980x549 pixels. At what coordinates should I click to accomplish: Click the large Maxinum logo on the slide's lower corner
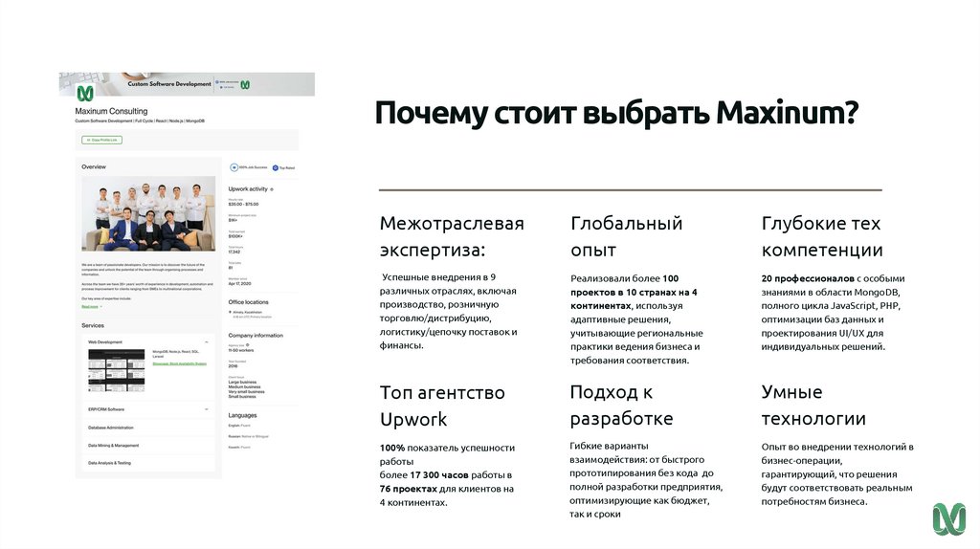[x=949, y=518]
